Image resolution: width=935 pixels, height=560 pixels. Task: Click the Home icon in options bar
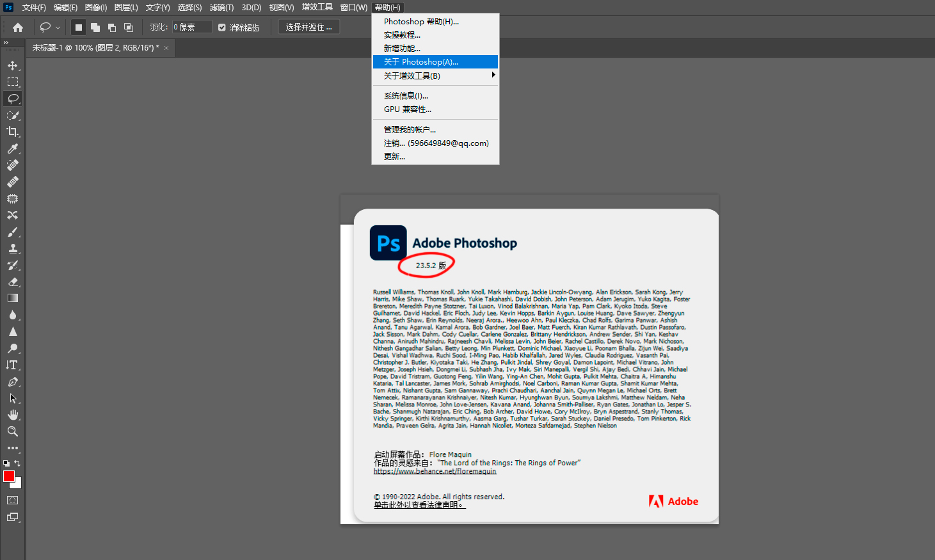[x=18, y=28]
